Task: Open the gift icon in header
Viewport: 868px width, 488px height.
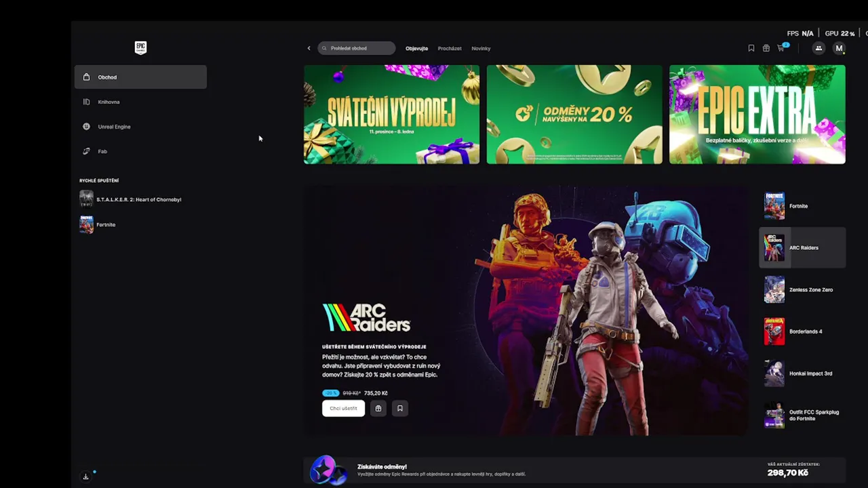Action: [766, 48]
